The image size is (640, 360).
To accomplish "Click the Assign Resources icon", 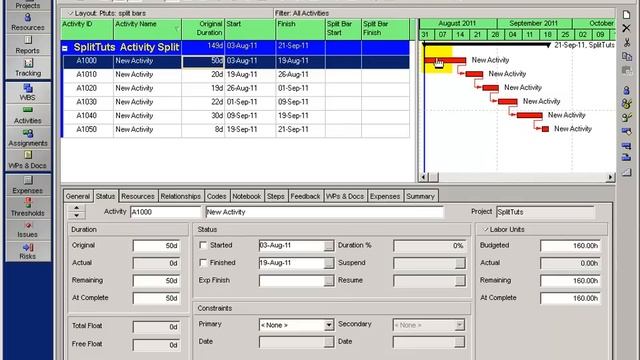I will click(627, 90).
